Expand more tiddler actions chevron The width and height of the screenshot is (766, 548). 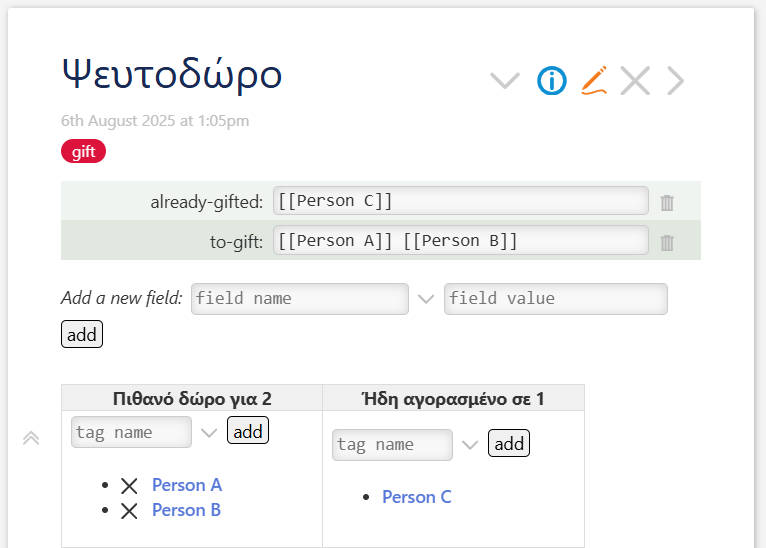point(505,81)
